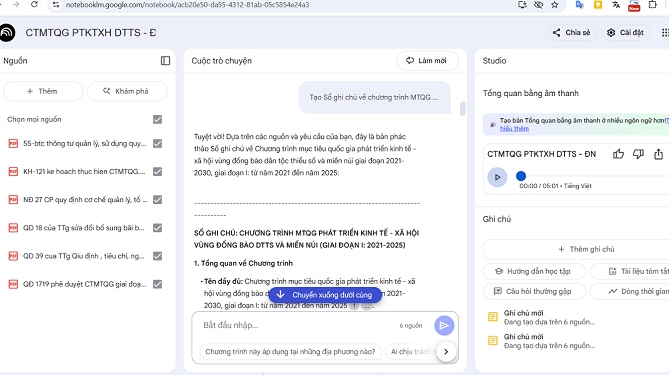Toggle Chọn mọi nguồn checkbox

(x=157, y=119)
